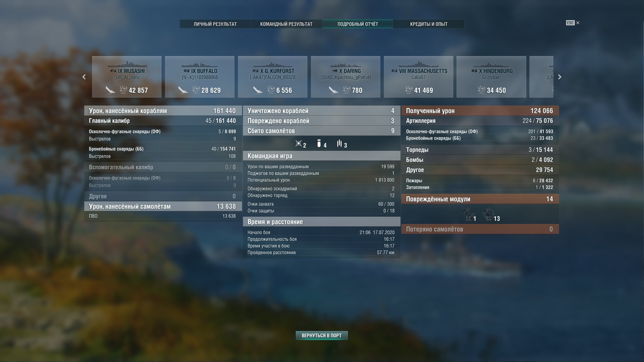
Task: Click the torpedo bomber planes shot down icon
Action: (339, 143)
